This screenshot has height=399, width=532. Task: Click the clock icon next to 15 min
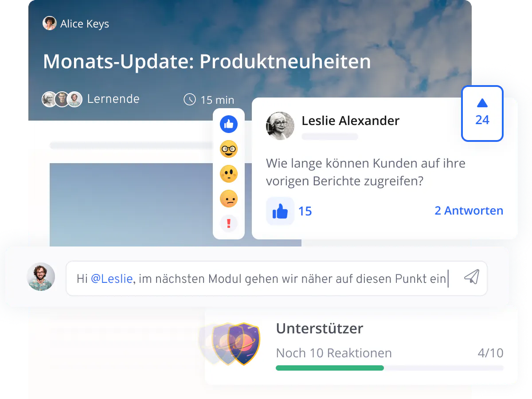(x=190, y=99)
